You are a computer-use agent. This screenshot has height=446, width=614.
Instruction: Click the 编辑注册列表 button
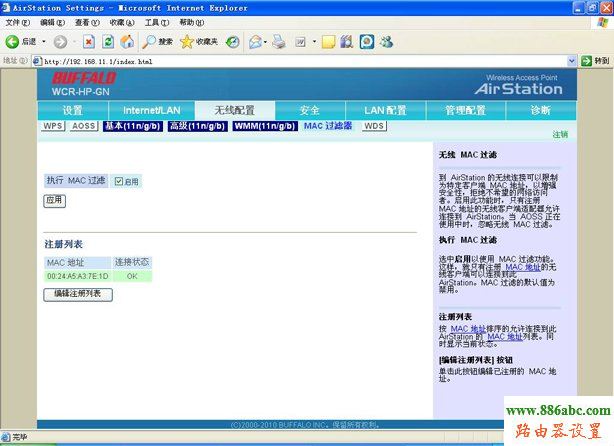pos(77,294)
